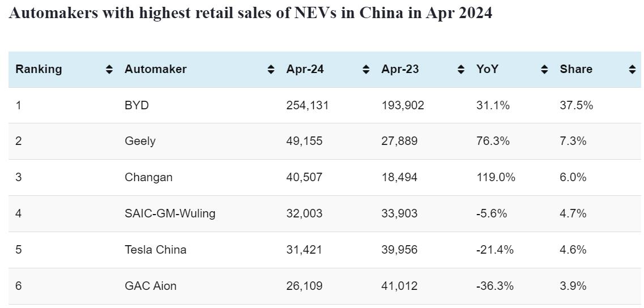Select Changan's 119.0% YoY value
Image resolution: width=644 pixels, height=308 pixels.
tap(496, 177)
